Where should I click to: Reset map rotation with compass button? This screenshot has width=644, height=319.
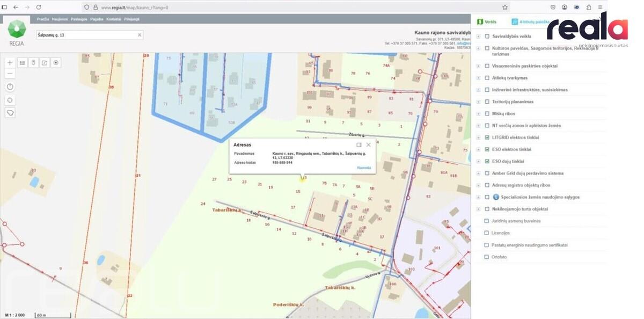(10, 86)
